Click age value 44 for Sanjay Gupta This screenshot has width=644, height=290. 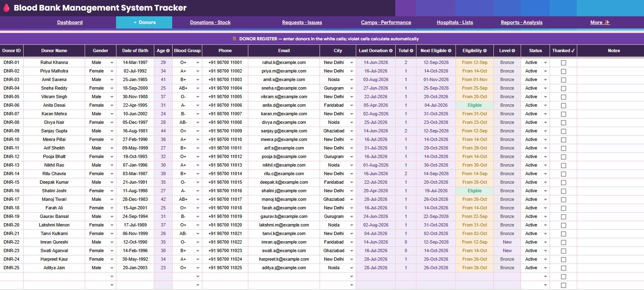(163, 131)
